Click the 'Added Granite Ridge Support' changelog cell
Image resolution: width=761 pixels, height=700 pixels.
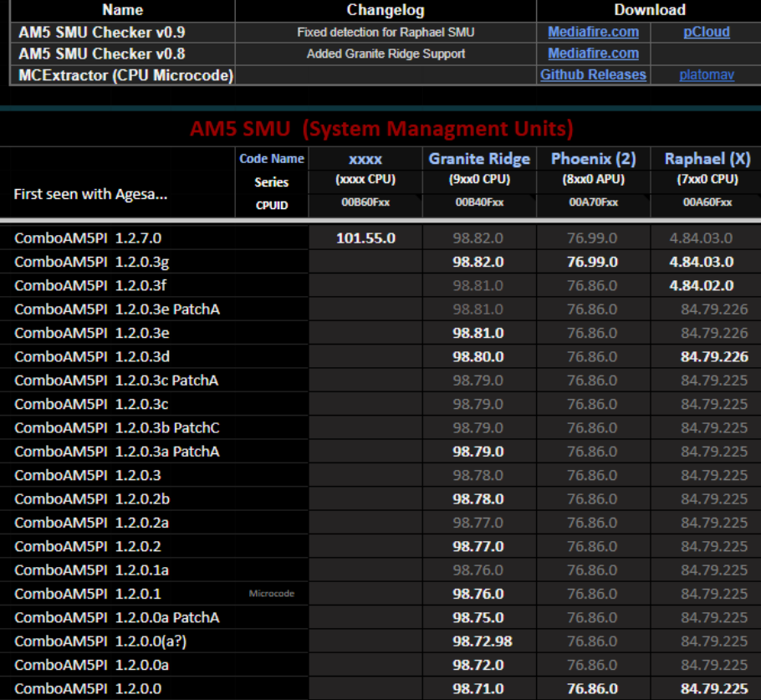(386, 54)
